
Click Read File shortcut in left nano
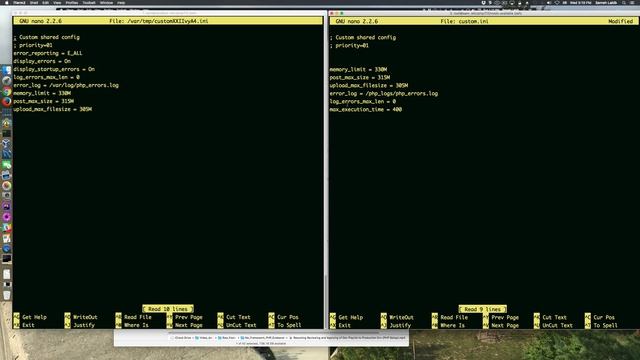click(133, 317)
